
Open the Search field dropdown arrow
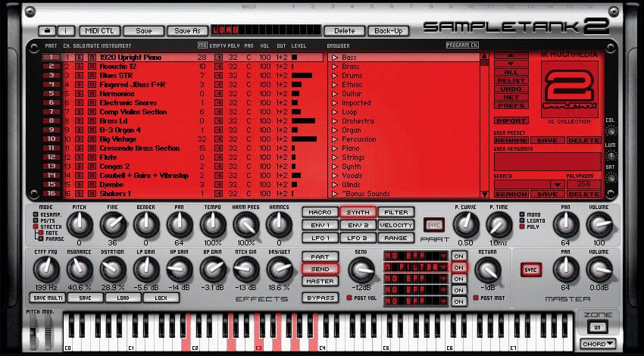[557, 184]
